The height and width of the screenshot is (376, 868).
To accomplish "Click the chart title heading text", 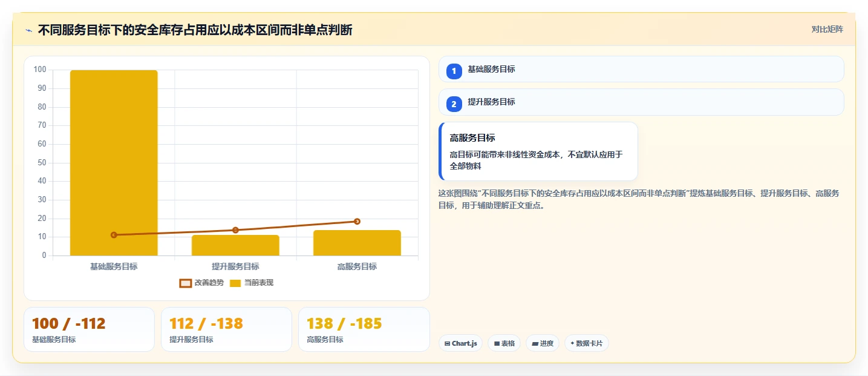I will pyautogui.click(x=195, y=30).
